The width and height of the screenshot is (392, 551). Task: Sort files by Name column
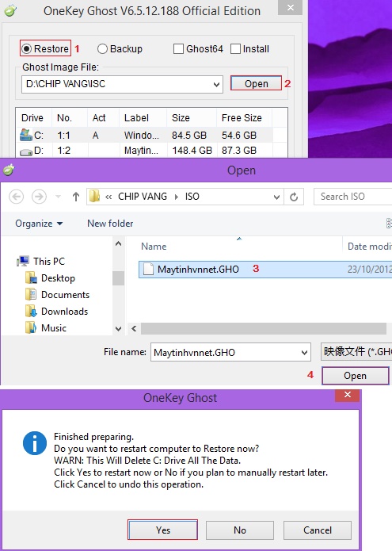click(154, 247)
